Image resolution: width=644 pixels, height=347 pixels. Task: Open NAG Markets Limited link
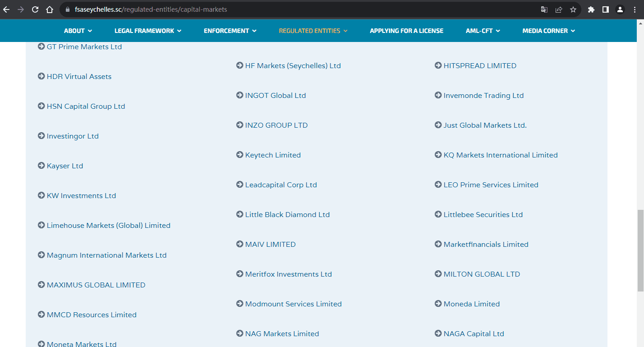(x=282, y=333)
